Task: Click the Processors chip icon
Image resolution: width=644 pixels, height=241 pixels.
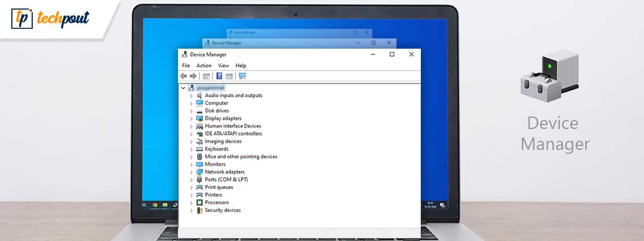Action: [x=199, y=203]
